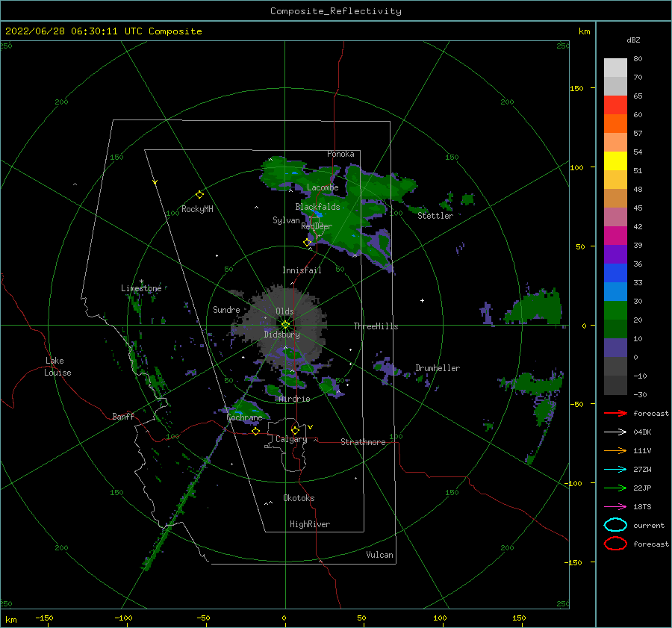Click the red forecast ellipse icon
The height and width of the screenshot is (628, 672).
pos(615,544)
